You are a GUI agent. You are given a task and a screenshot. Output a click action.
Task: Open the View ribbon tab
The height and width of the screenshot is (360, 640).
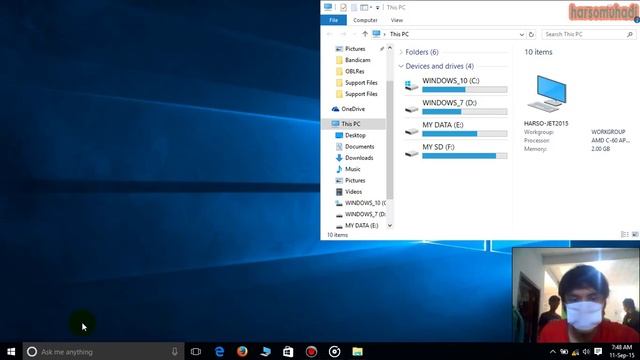pos(396,20)
